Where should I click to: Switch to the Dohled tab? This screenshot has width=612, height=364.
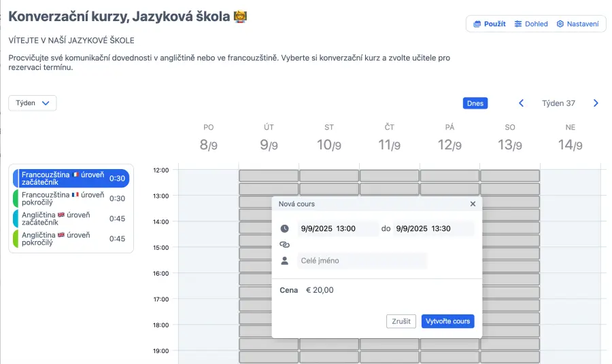(x=531, y=24)
